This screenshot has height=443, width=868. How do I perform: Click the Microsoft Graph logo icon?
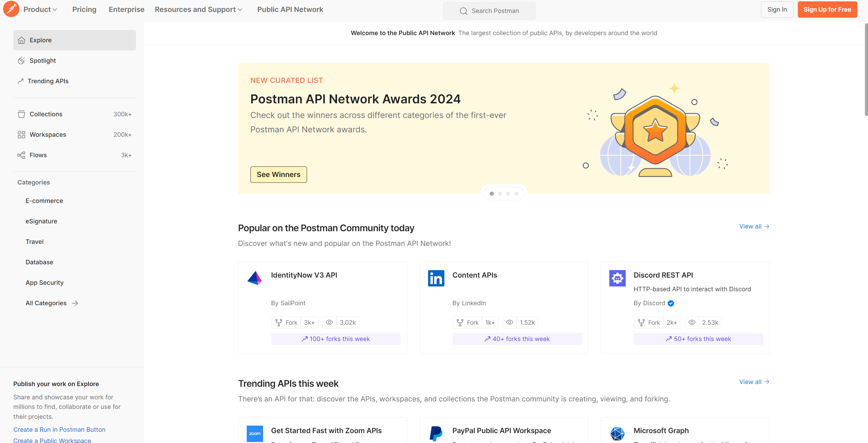pos(617,433)
